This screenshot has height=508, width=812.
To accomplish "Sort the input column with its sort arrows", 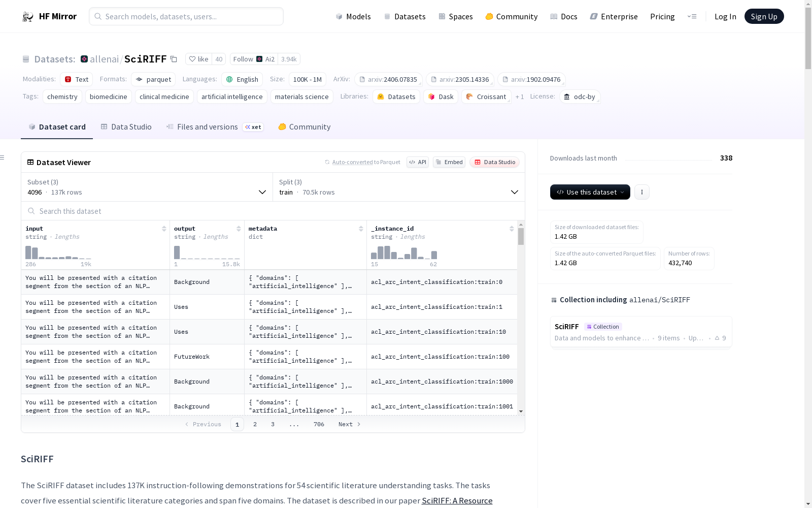I will pyautogui.click(x=164, y=229).
